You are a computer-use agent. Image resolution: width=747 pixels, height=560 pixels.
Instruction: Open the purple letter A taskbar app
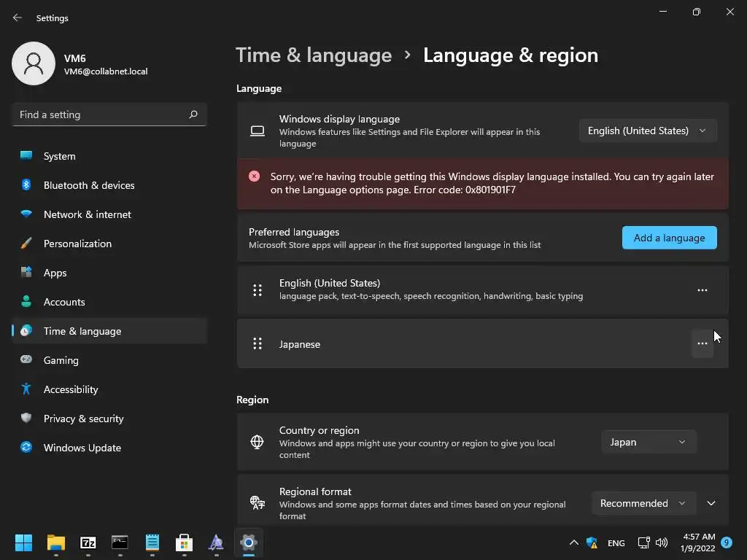(x=216, y=542)
